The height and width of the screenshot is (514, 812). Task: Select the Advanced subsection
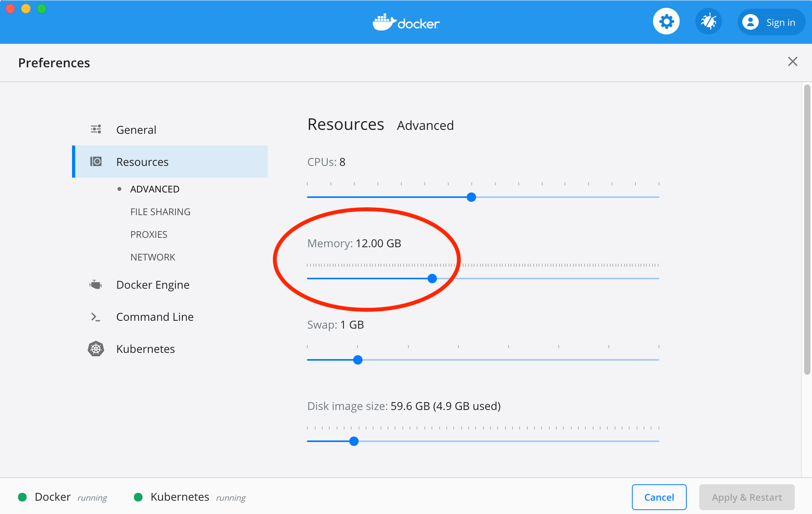coord(155,189)
